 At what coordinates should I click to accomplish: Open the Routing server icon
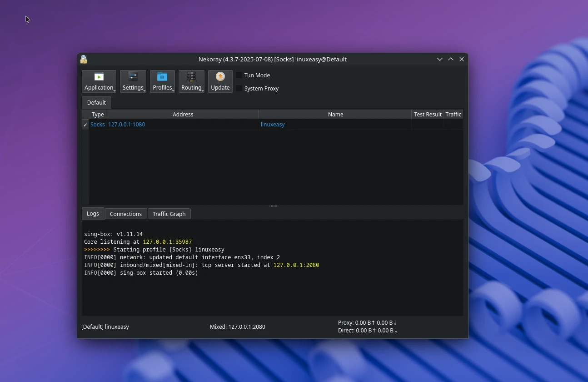[x=191, y=77]
